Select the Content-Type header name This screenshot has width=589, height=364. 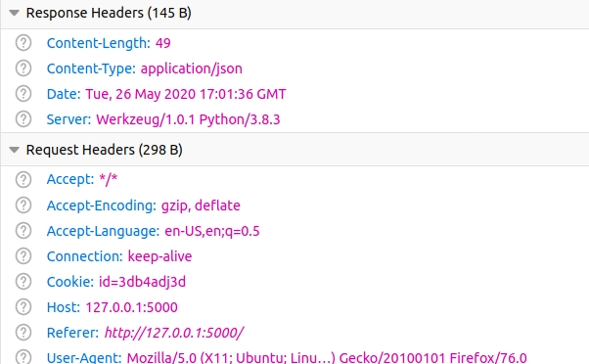(91, 68)
